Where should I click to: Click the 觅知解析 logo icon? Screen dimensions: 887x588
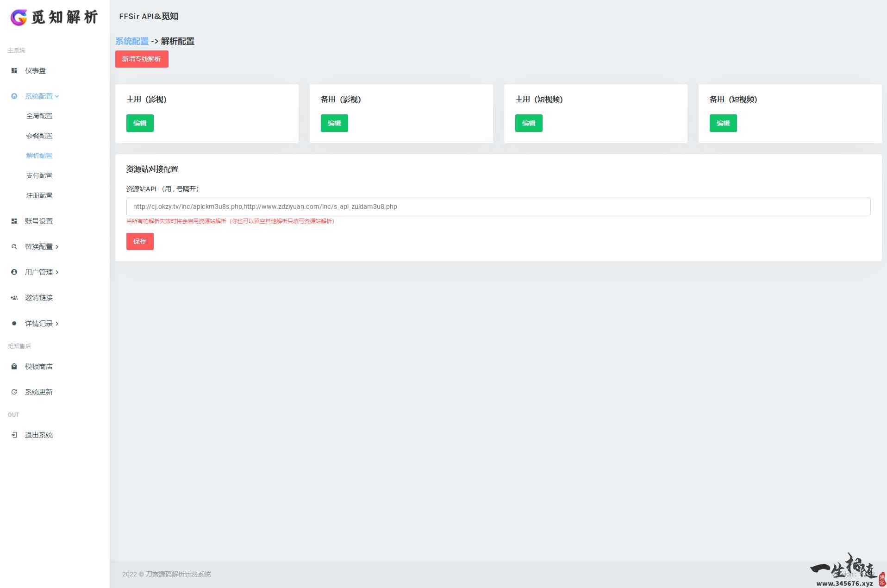pos(19,17)
